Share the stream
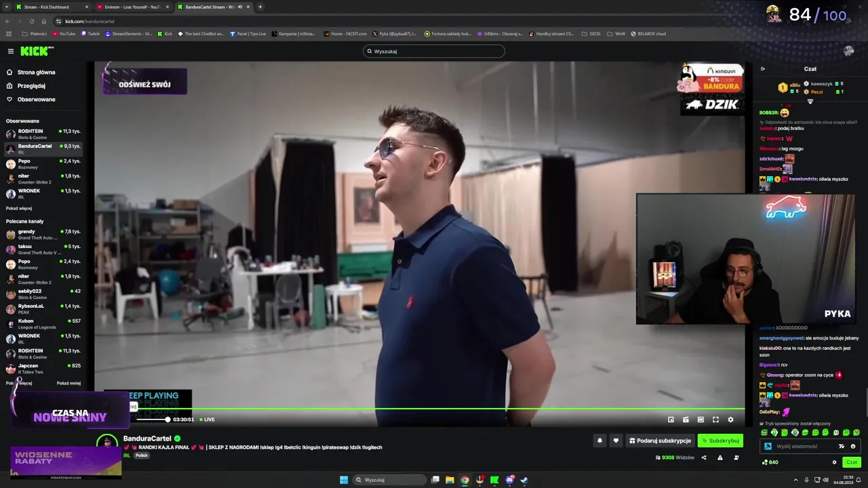The height and width of the screenshot is (488, 868). click(703, 457)
